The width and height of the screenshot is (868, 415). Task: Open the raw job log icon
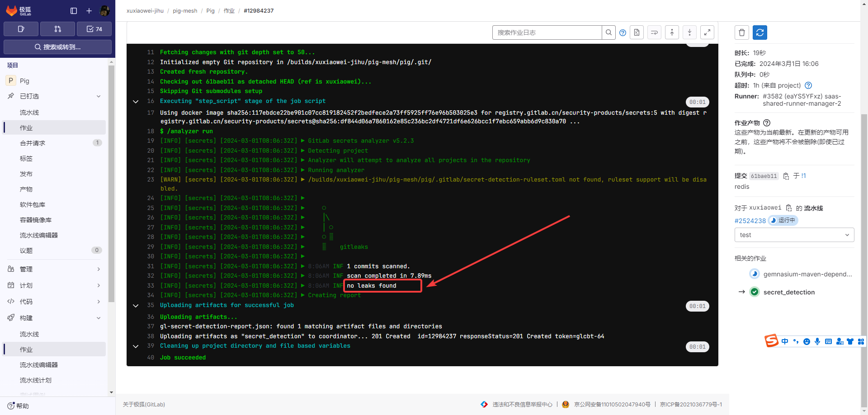tap(637, 33)
